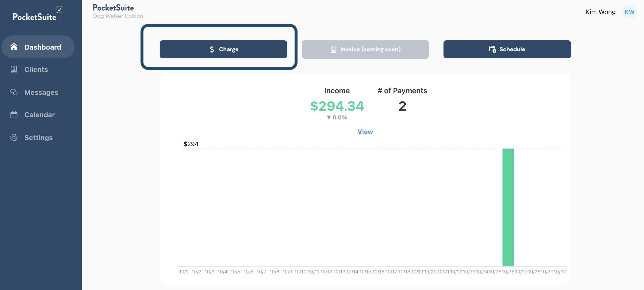Screen dimensions: 644x290
Task: Click the Invoice (coming soon) button
Action: coord(365,49)
